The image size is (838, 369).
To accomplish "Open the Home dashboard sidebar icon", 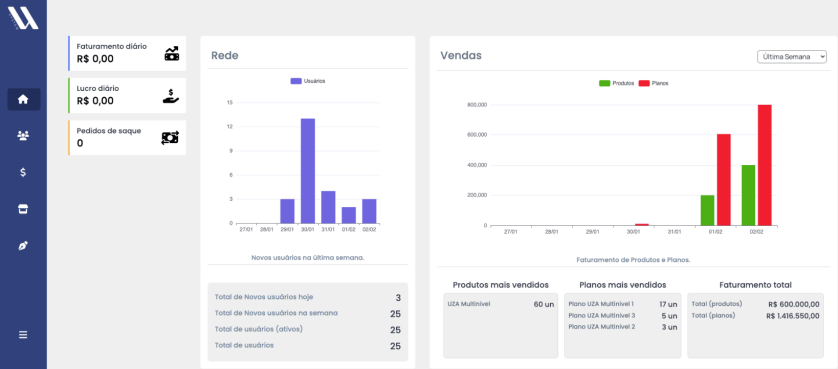I will coord(23,99).
